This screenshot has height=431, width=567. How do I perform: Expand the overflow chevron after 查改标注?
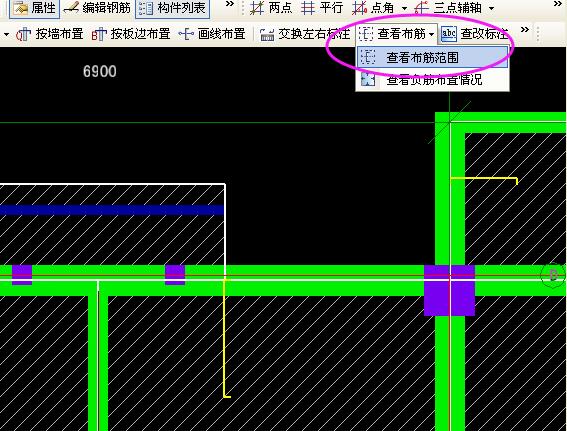(525, 30)
